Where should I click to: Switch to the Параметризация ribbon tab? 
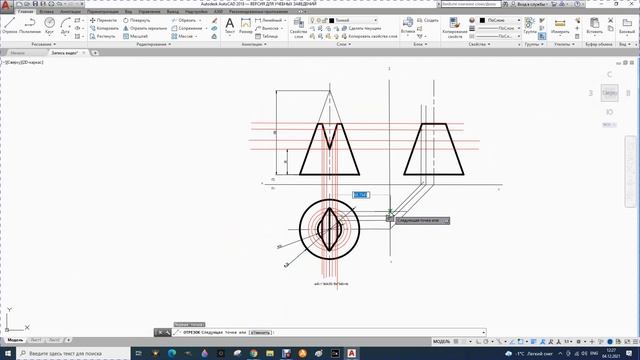click(102, 11)
